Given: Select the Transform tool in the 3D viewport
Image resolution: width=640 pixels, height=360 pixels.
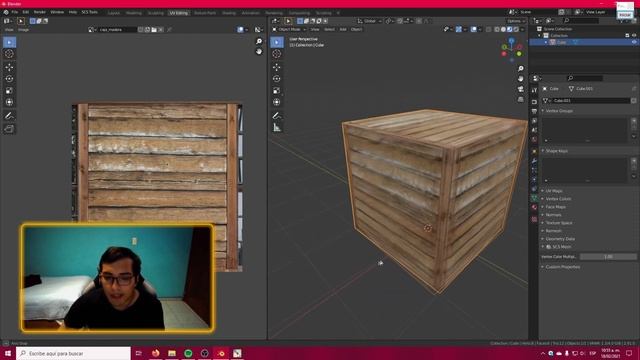Looking at the screenshot, I should (276, 102).
